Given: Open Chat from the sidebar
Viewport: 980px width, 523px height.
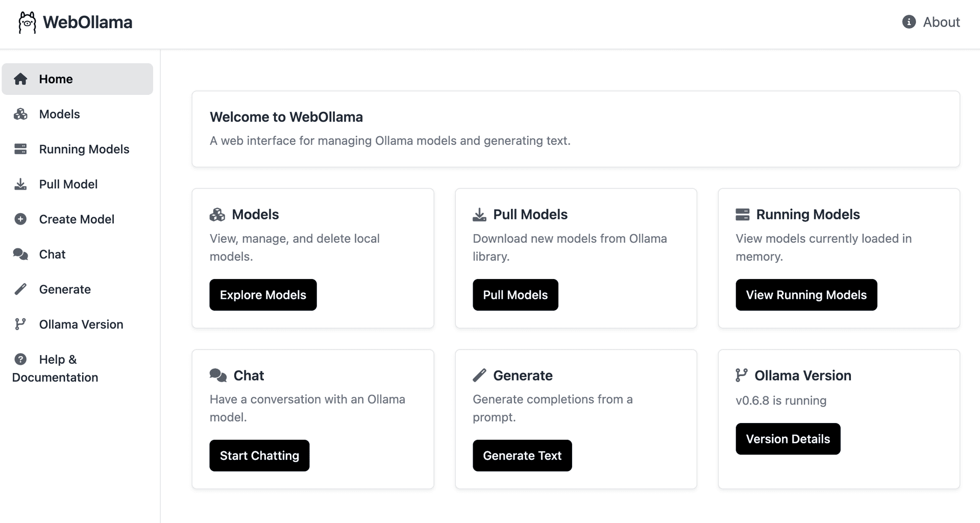Looking at the screenshot, I should (78, 254).
